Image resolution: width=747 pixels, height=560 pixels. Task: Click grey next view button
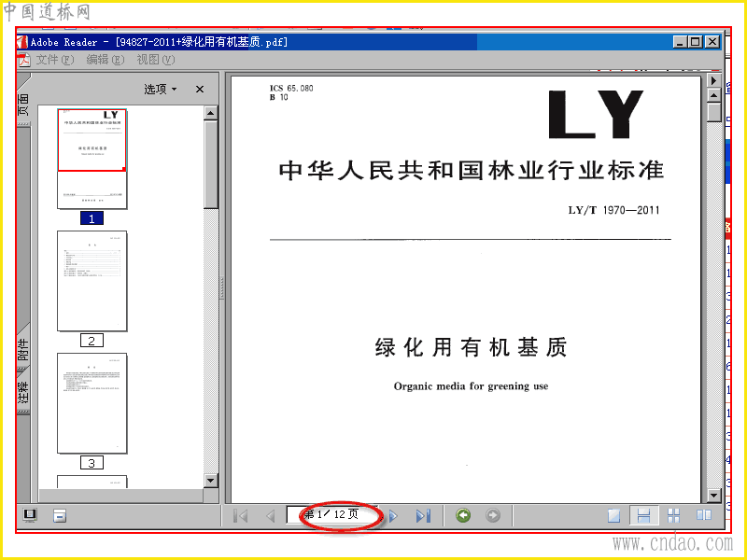pos(493,515)
